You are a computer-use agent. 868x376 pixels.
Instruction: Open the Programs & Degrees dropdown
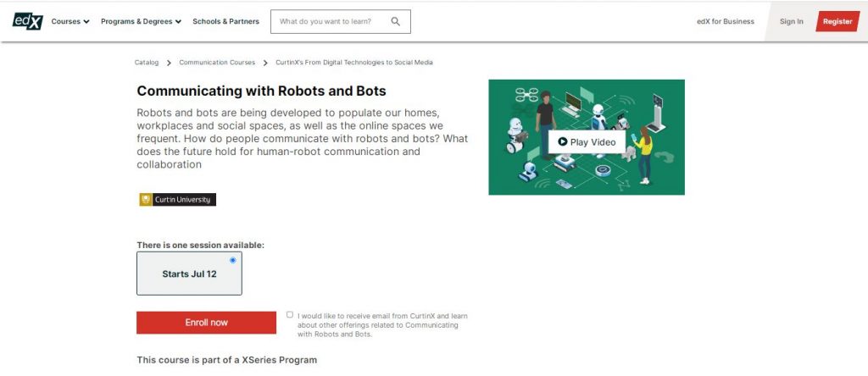[141, 22]
